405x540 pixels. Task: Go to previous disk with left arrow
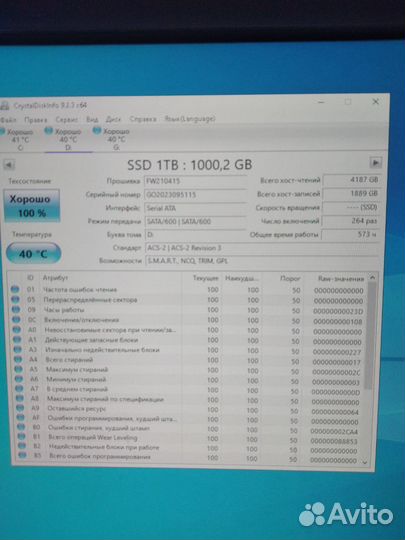point(9,165)
